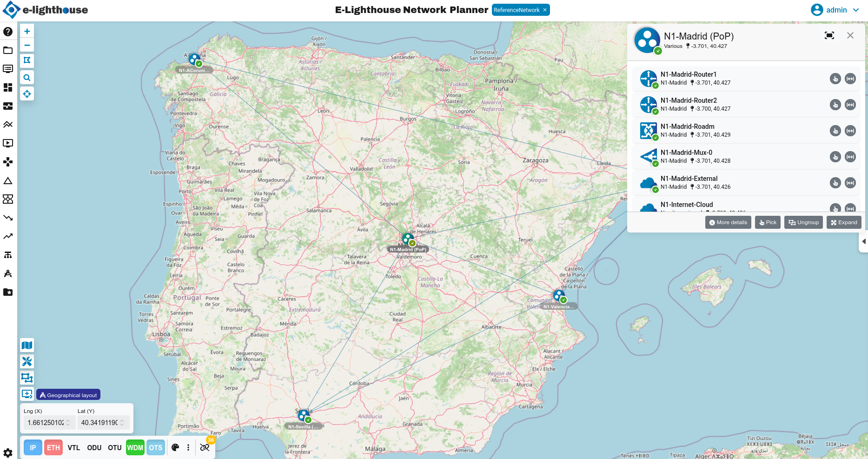868x459 pixels.
Task: Close the ReferenceNetwork tag
Action: (x=545, y=10)
